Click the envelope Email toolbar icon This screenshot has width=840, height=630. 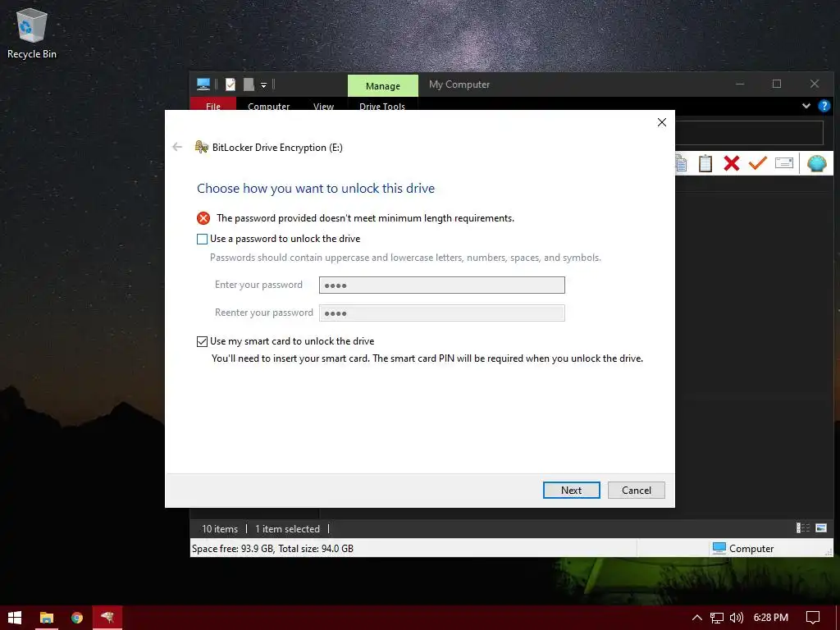(783, 163)
